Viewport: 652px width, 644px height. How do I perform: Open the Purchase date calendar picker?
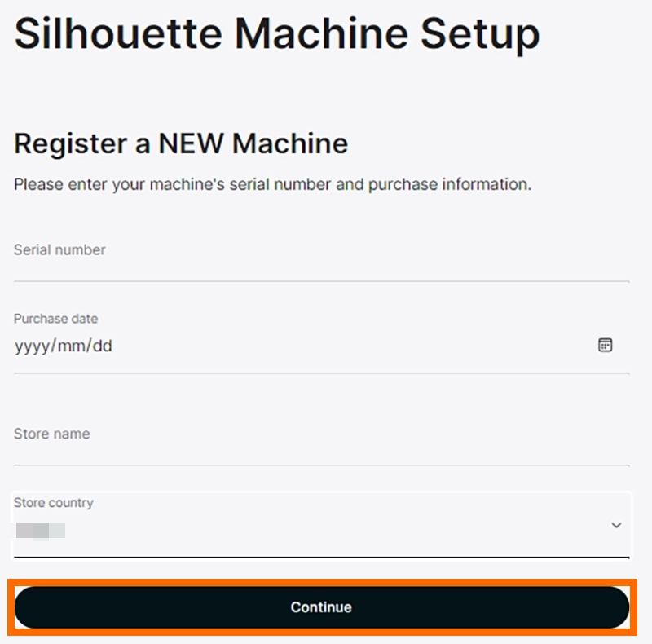point(605,345)
